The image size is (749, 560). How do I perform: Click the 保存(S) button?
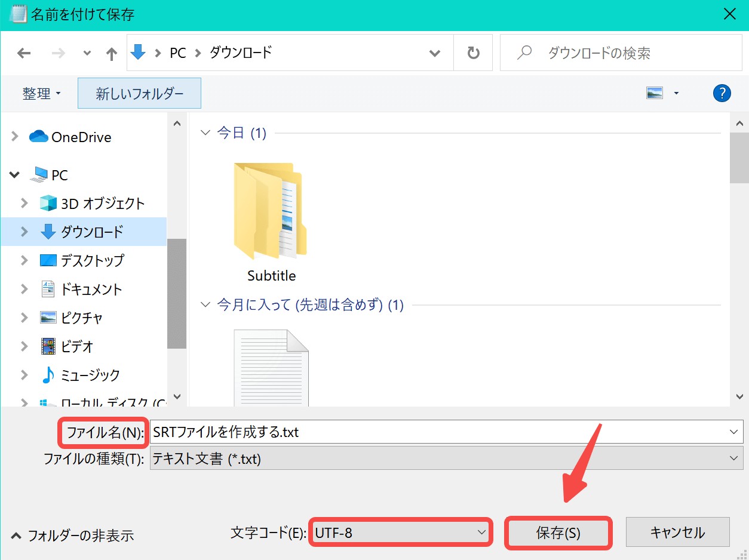pyautogui.click(x=558, y=533)
